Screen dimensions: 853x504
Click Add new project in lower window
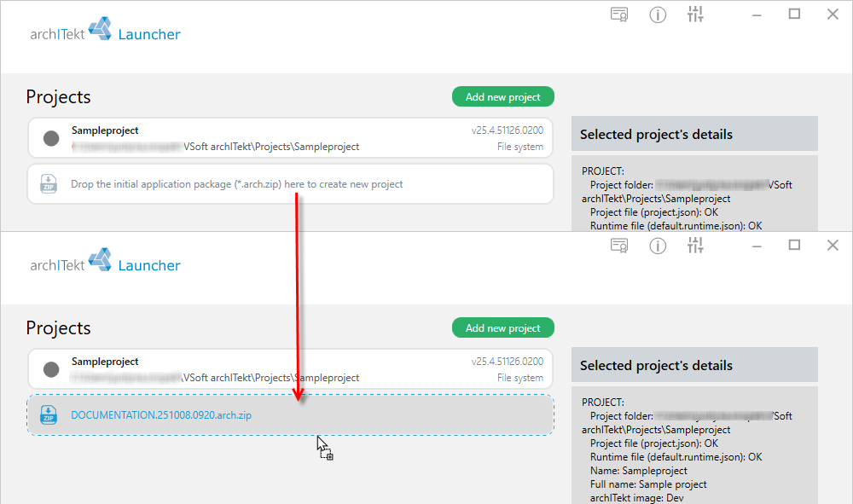pyautogui.click(x=503, y=327)
